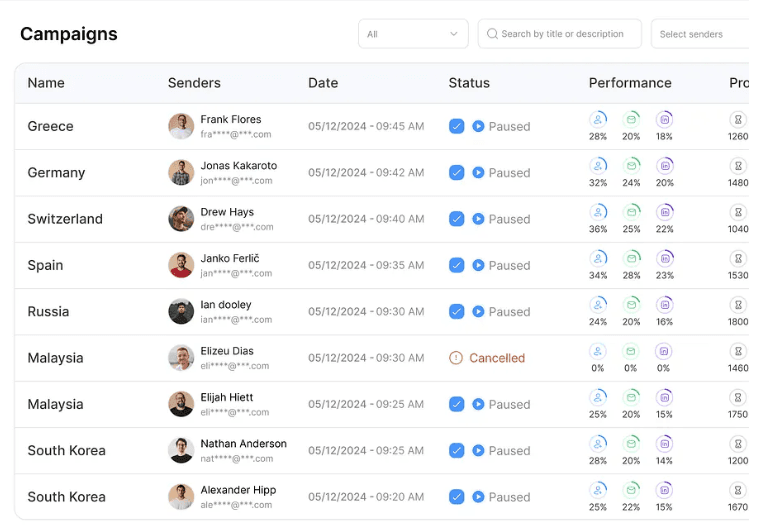Click the search magnifier icon
Screen dimensions: 757x532
(x=492, y=34)
